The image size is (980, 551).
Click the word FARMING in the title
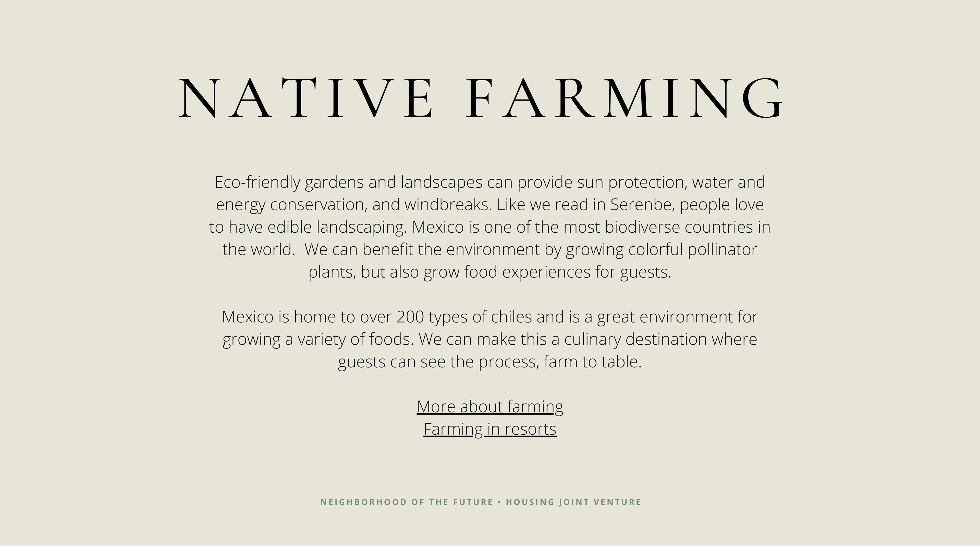pos(623,98)
